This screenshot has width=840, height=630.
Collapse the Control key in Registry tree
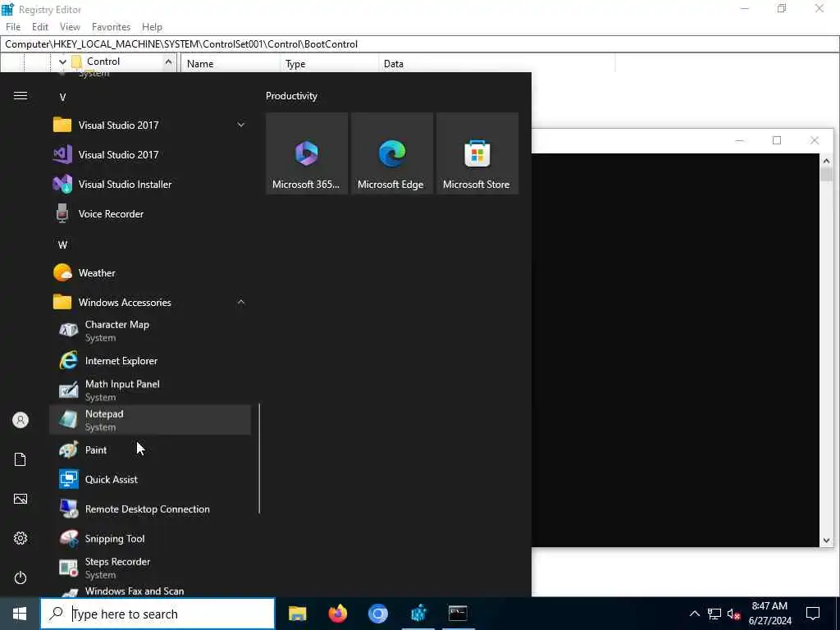click(x=62, y=62)
